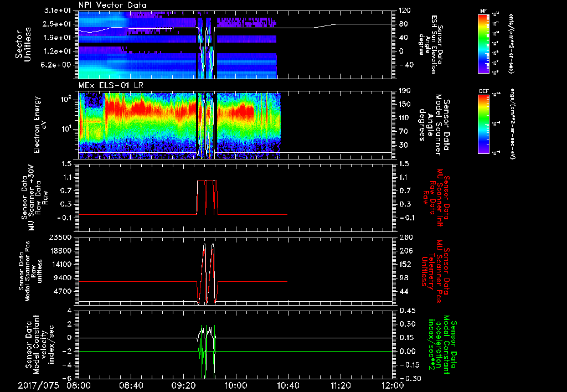This screenshot has width=567, height=392.
Task: Click the "ergs/(cm**2-sr-sec-eV)" units label
Action: (512, 125)
